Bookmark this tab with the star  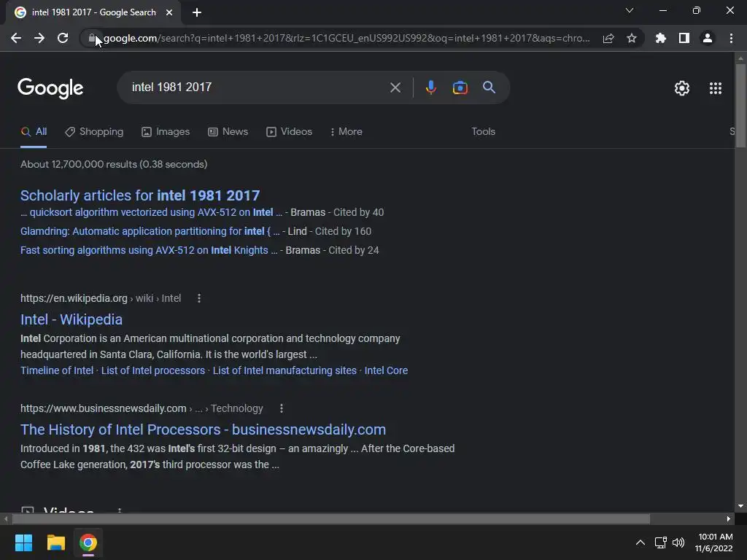click(632, 38)
